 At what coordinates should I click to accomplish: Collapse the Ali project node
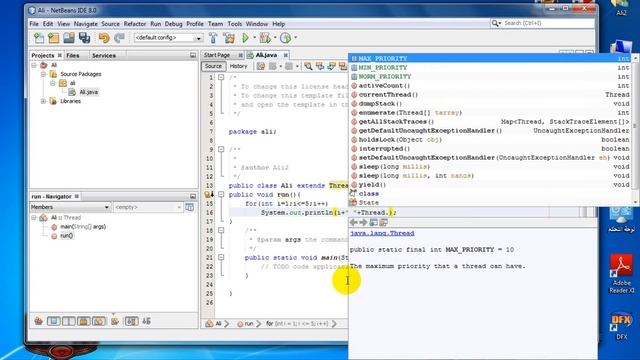[x=34, y=65]
